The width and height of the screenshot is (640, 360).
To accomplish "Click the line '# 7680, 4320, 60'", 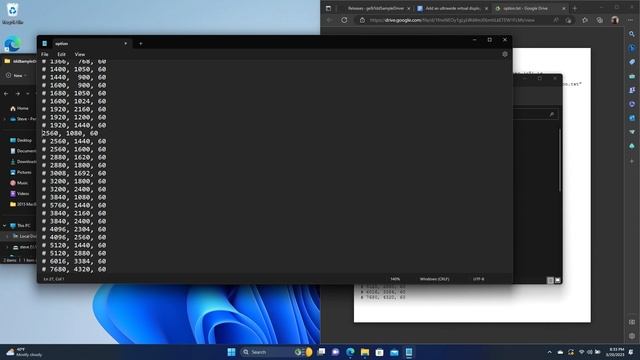I will coord(74,269).
